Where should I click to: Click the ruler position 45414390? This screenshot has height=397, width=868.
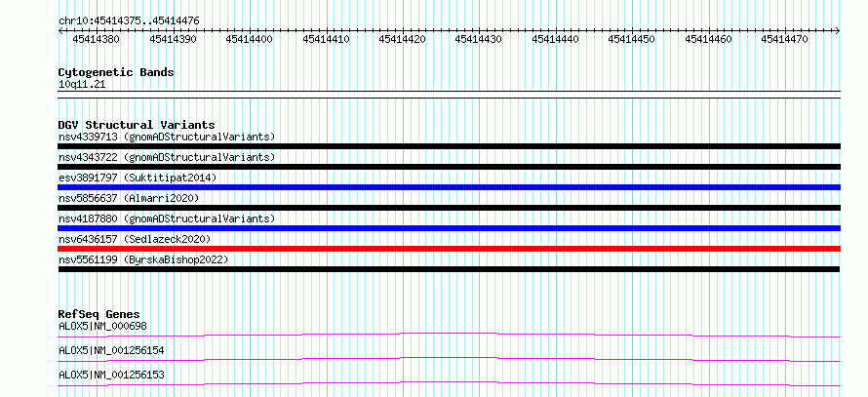coord(173,39)
